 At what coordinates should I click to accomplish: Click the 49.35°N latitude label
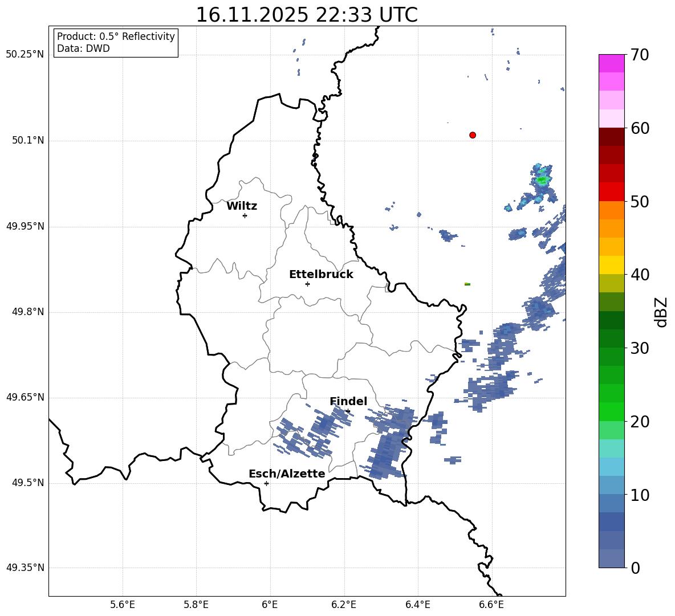[25, 568]
